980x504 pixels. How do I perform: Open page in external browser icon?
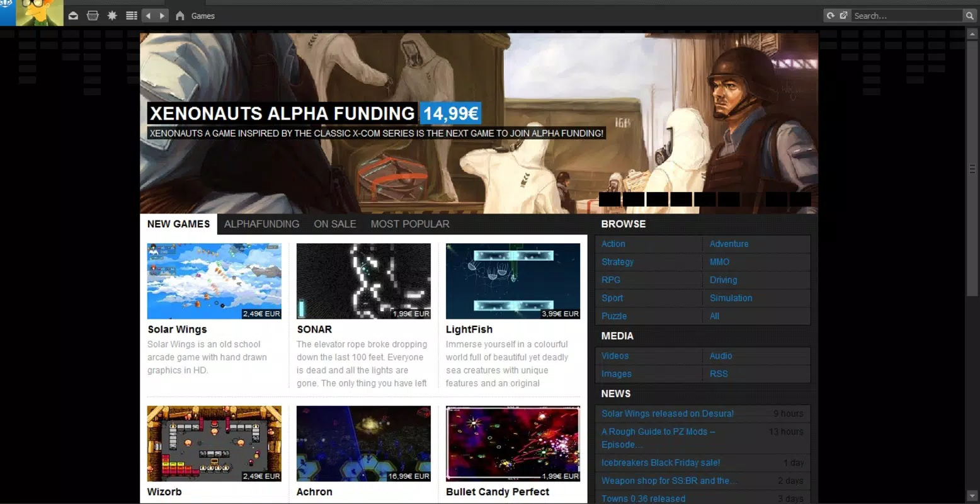(843, 16)
